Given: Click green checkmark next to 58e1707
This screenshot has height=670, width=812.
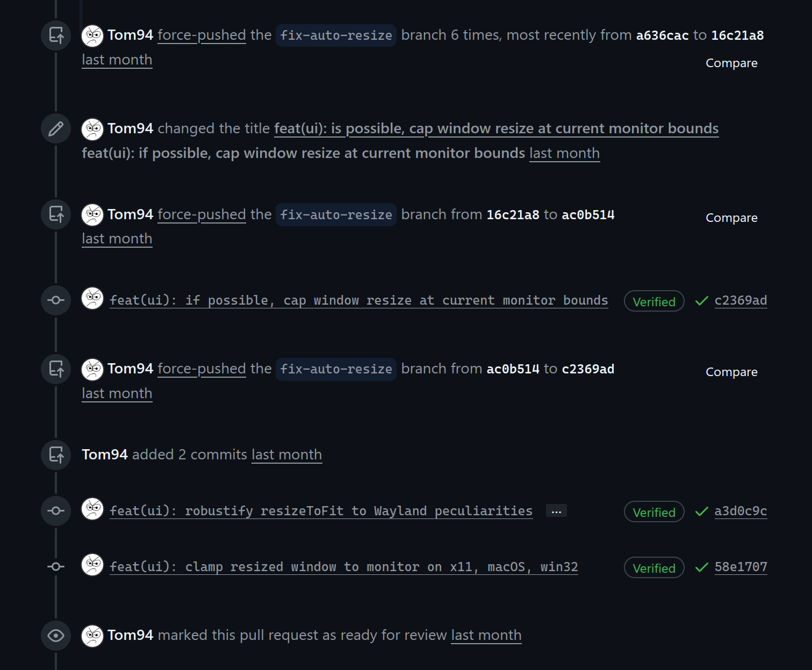Looking at the screenshot, I should coord(701,567).
